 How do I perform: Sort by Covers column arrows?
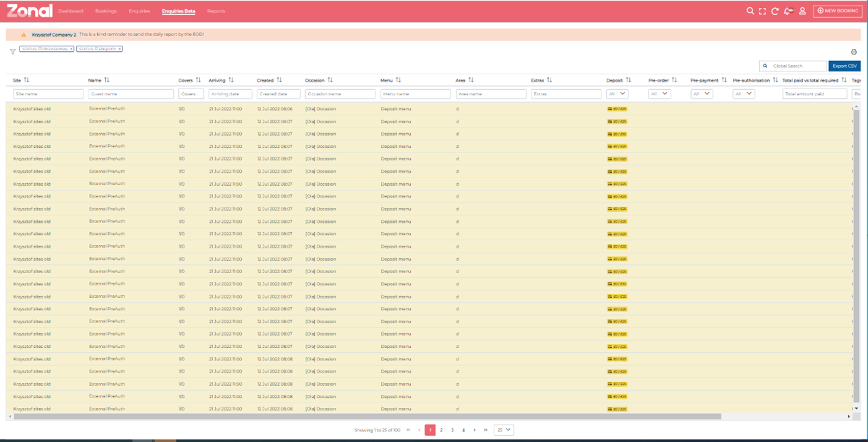point(198,80)
